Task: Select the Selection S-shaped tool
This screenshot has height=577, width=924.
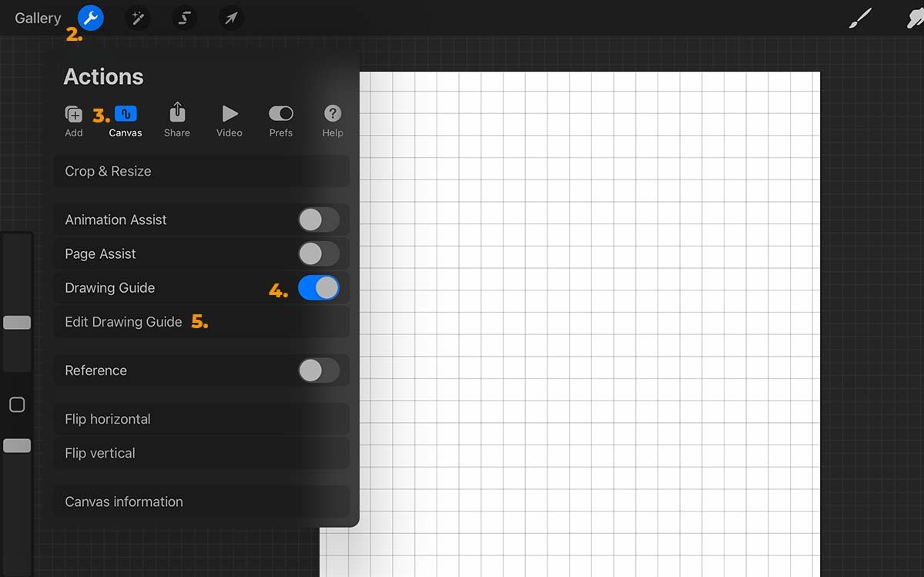Action: pos(184,18)
